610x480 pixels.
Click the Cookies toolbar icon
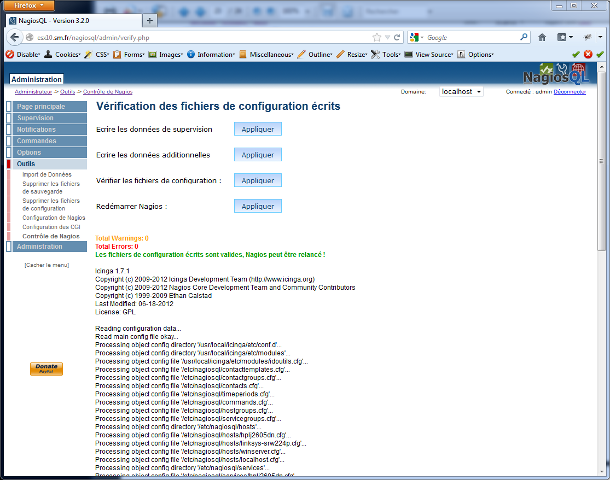(x=48, y=54)
